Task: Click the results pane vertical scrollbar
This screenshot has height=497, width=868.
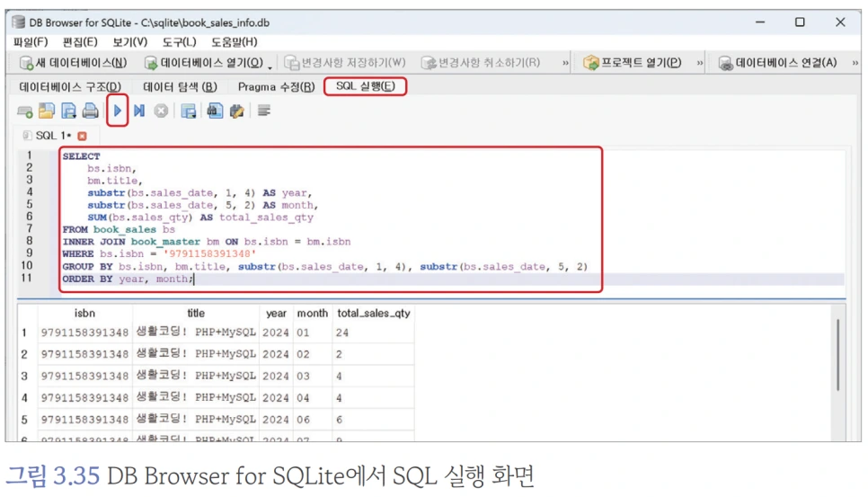Action: pyautogui.click(x=838, y=355)
